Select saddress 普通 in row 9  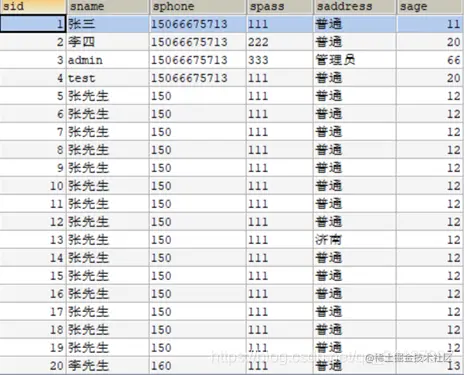click(x=355, y=168)
